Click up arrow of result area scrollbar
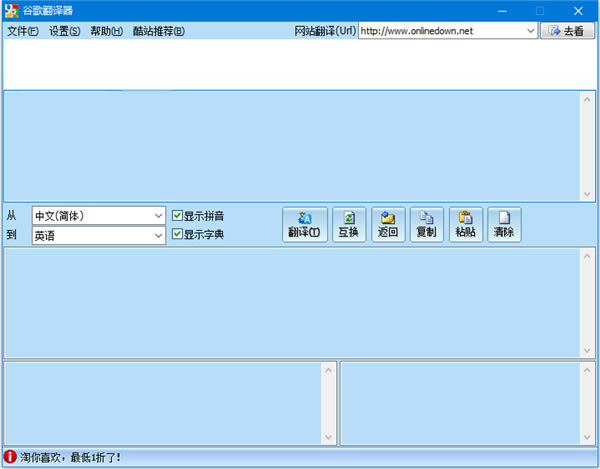 coord(587,256)
